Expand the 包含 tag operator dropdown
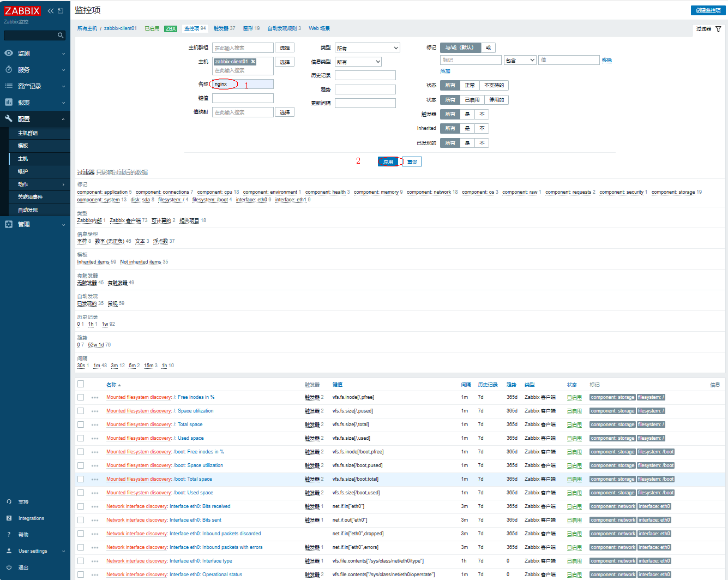728x580 pixels. point(520,60)
